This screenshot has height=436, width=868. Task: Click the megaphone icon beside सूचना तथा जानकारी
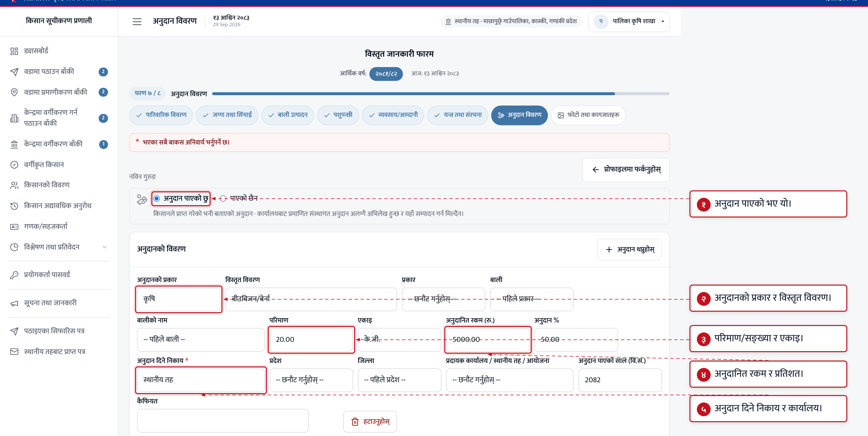14,303
